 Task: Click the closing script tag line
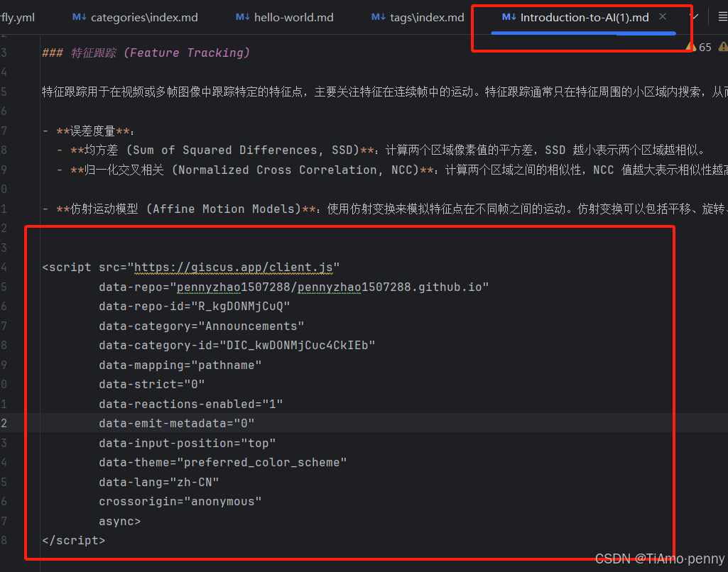point(73,541)
